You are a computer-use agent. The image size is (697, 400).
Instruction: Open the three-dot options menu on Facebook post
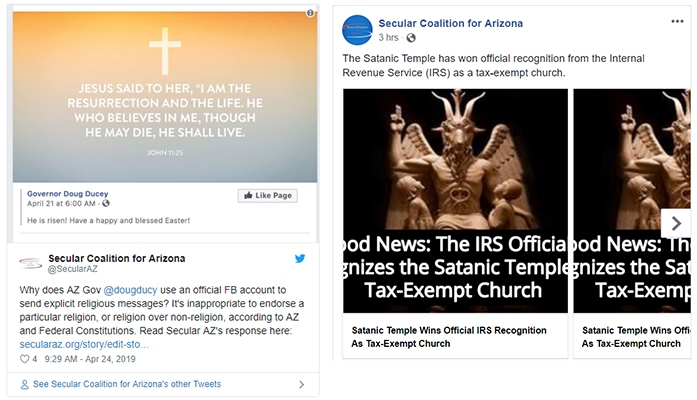pyautogui.click(x=677, y=21)
